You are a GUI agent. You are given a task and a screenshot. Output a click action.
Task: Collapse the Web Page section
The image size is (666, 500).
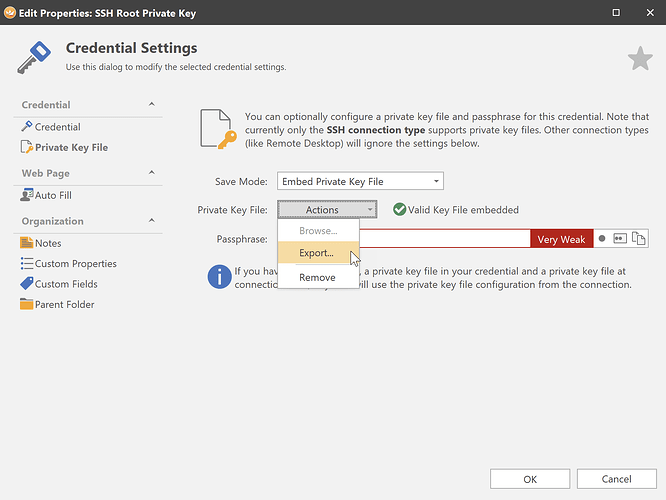pos(151,173)
